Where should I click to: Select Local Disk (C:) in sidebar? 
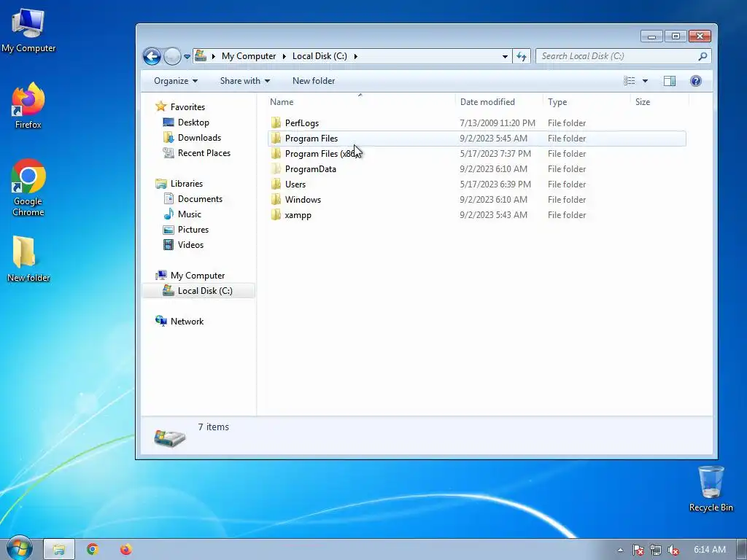pos(198,290)
